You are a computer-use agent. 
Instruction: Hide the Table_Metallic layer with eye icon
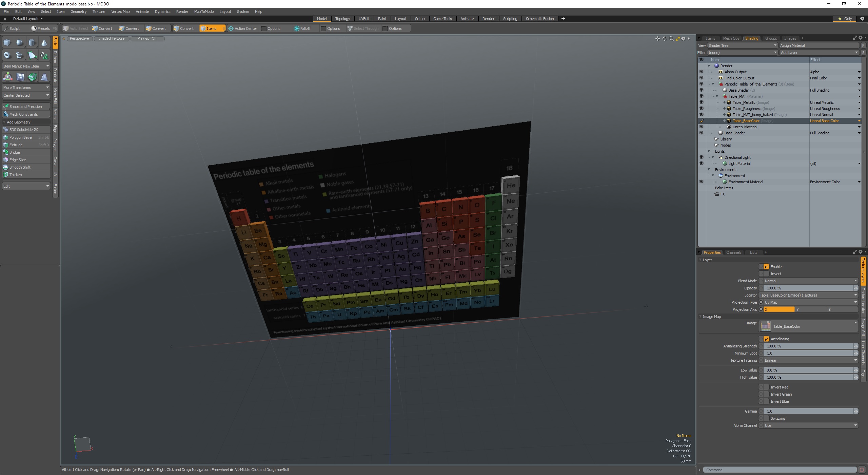(701, 102)
